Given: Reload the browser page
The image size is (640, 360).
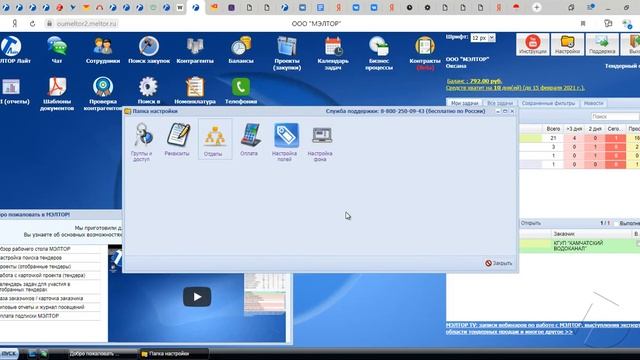Looking at the screenshot, I should pyautogui.click(x=32, y=24).
